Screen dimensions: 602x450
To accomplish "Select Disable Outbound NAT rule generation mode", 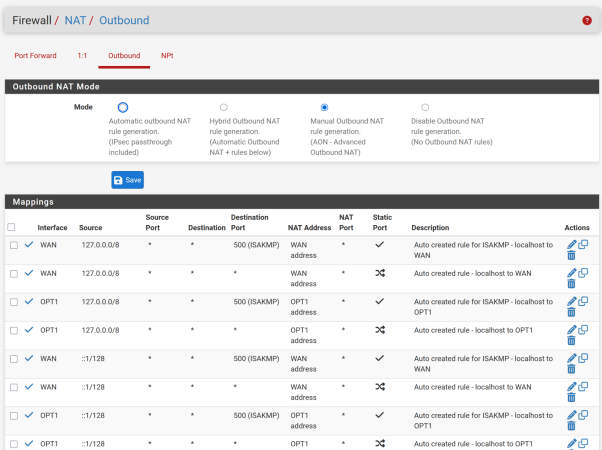I will [425, 107].
